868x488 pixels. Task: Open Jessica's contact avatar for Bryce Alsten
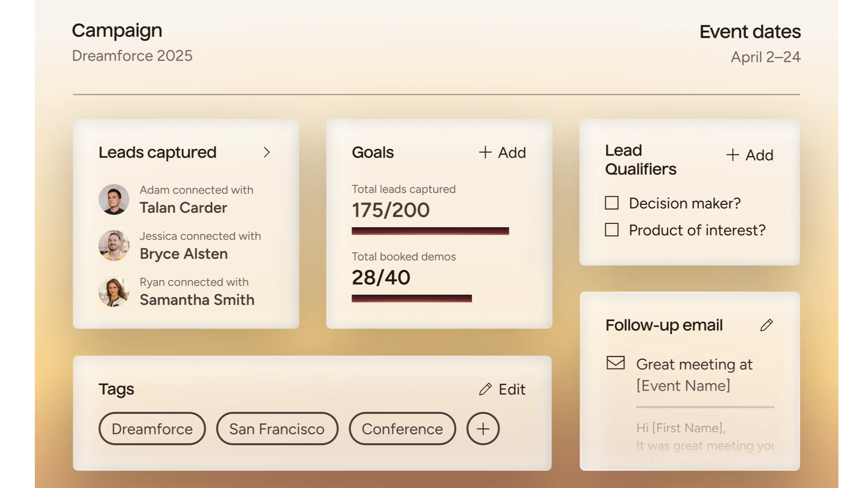tap(114, 246)
